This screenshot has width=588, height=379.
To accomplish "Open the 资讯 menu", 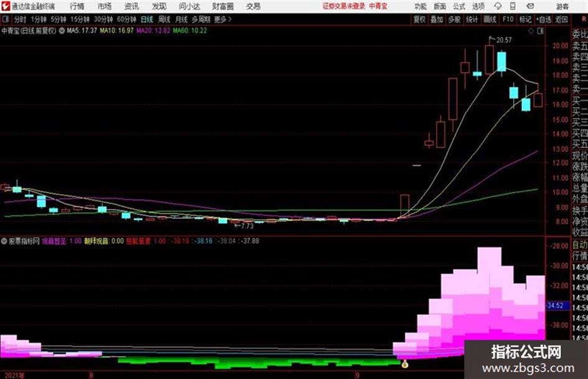I will point(132,6).
